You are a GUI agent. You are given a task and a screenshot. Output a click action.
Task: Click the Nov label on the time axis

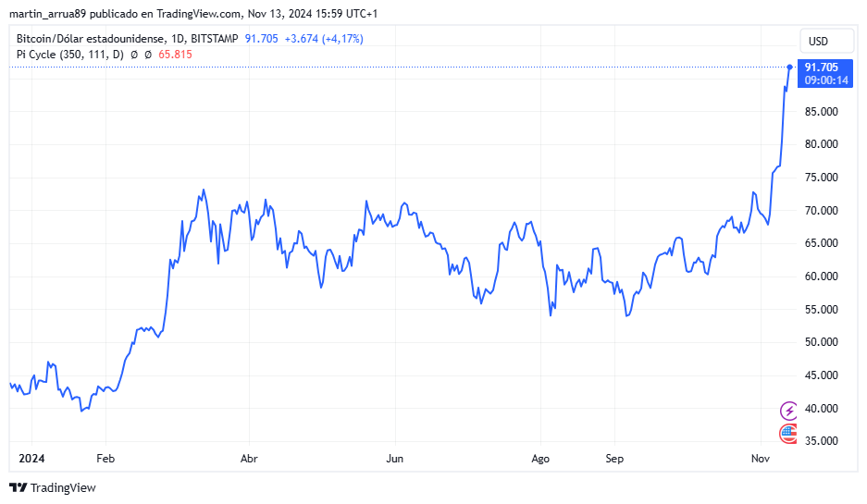pyautogui.click(x=761, y=459)
